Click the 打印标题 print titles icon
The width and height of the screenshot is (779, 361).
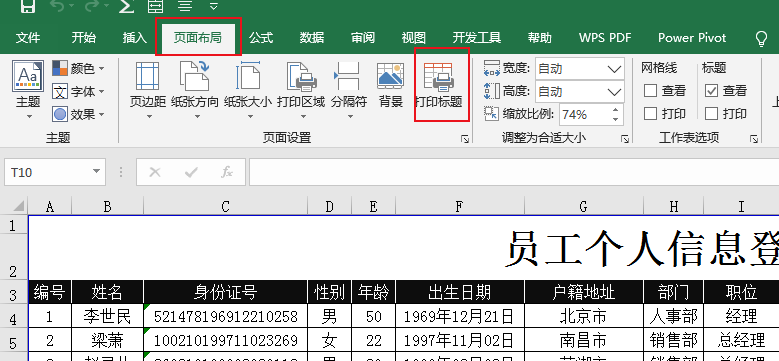tap(438, 77)
